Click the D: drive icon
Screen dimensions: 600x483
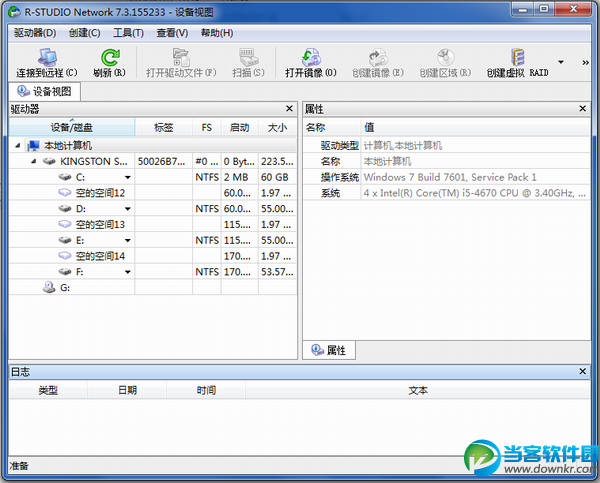[65, 208]
